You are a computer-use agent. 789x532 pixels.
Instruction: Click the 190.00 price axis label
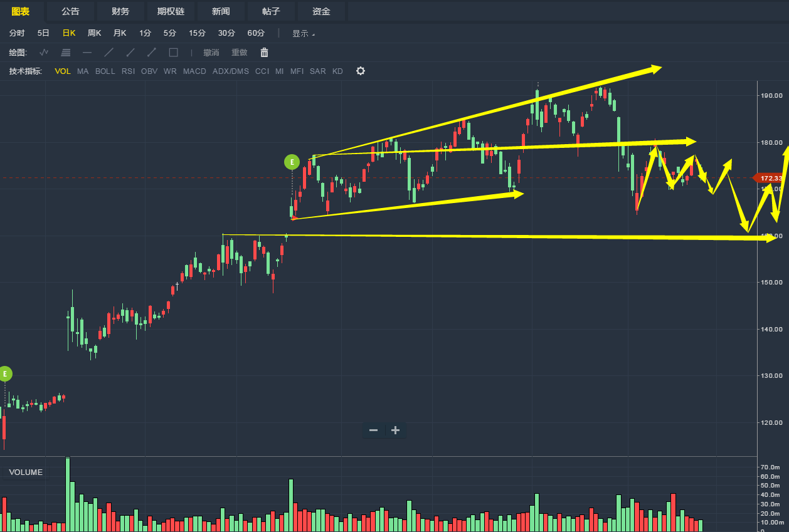771,96
